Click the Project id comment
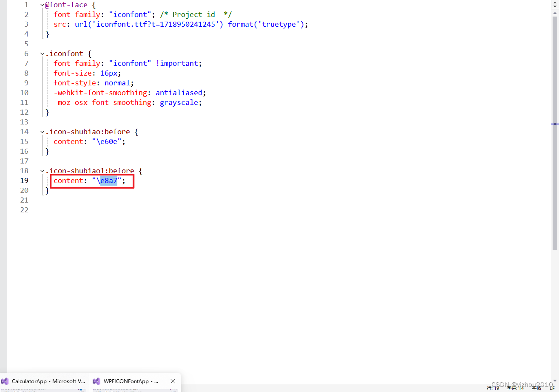Screen dimensions: 559x392 coord(196,15)
